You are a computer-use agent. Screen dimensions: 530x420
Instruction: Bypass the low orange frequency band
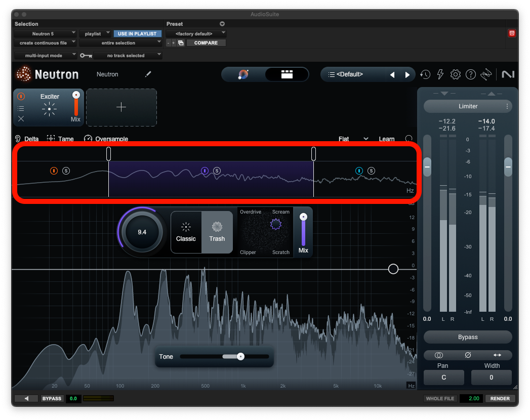coord(54,171)
